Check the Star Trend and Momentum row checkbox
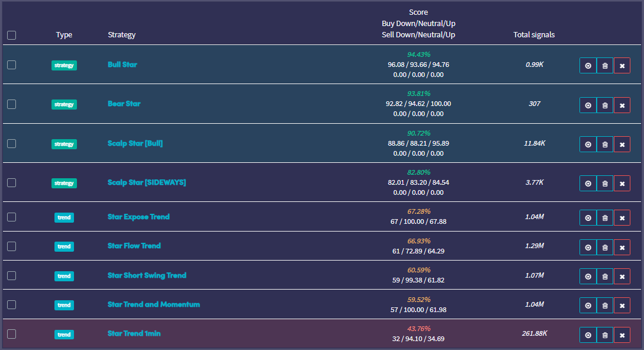This screenshot has width=644, height=350. coord(11,304)
